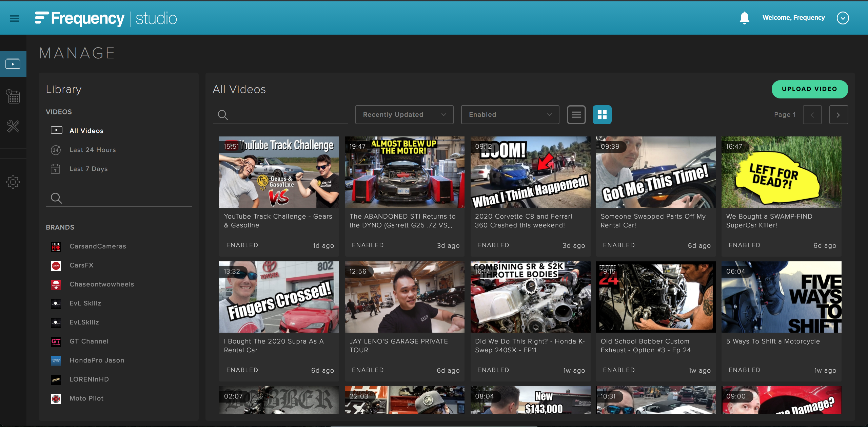Open the 08:04 New $143,000 thumbnail
This screenshot has width=868, height=427.
point(530,400)
